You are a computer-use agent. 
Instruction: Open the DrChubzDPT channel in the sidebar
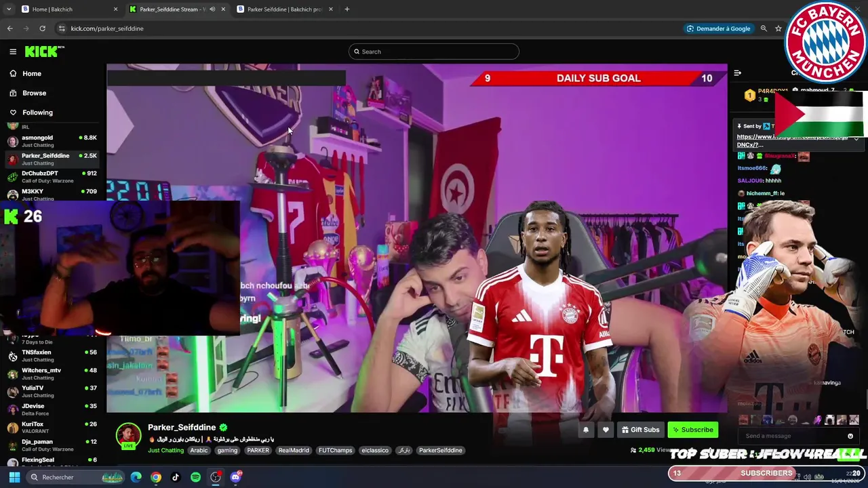click(x=53, y=176)
